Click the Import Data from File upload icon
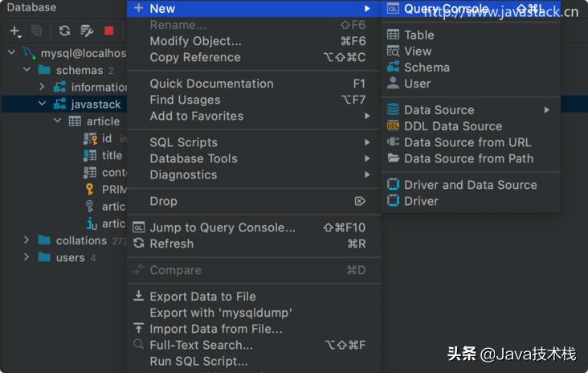The image size is (588, 373). click(138, 328)
